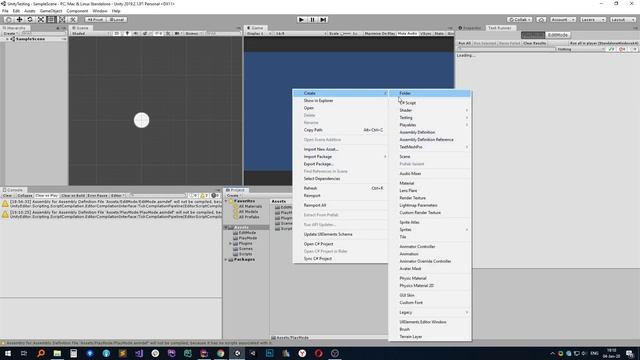The width and height of the screenshot is (640, 360).
Task: Adjust the Game view Scale slider
Action: (346, 33)
